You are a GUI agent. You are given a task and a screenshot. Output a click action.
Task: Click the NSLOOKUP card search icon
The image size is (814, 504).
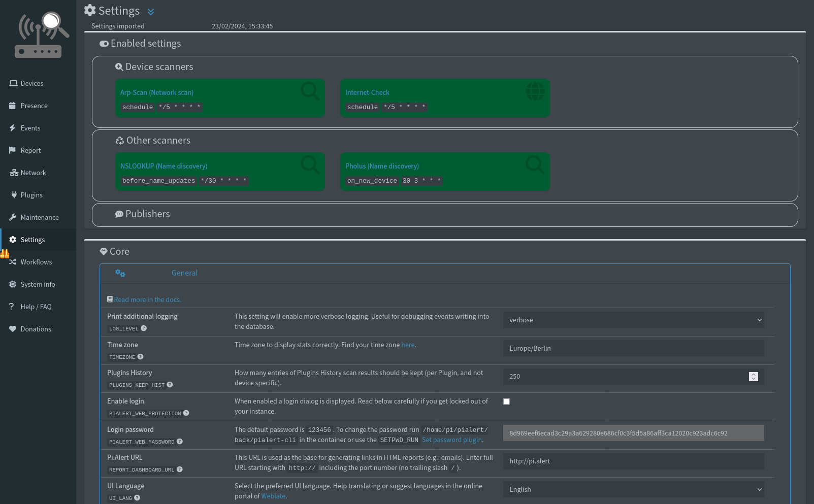(x=310, y=165)
